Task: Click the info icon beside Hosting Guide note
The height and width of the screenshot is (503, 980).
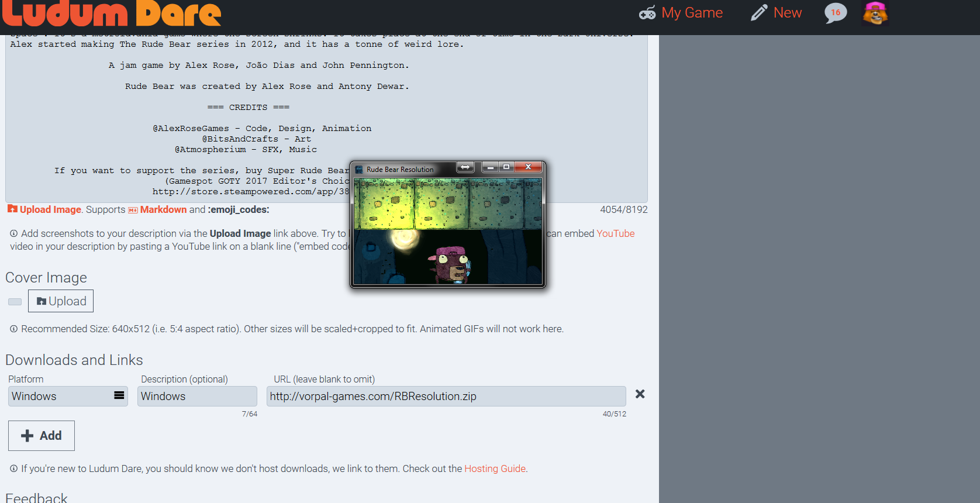Action: pos(13,468)
